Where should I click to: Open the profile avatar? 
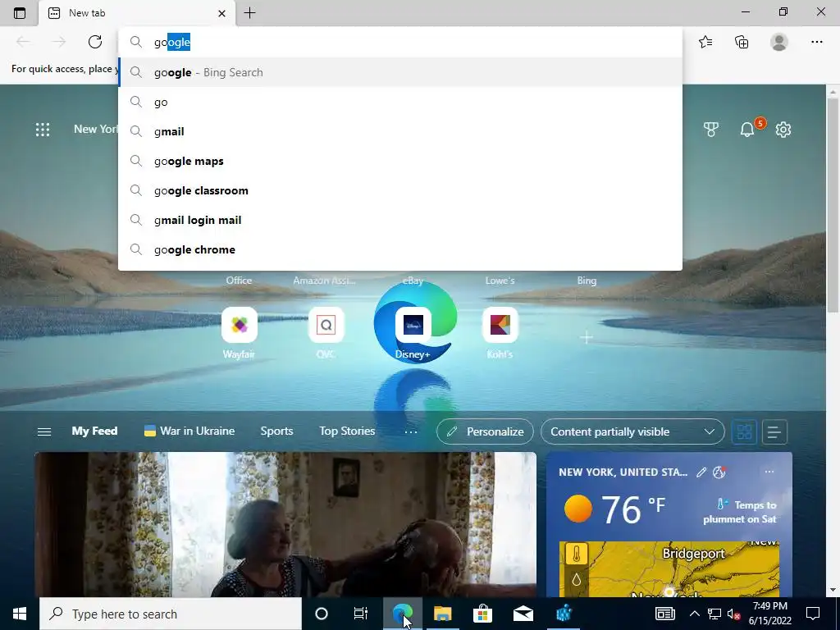(x=779, y=42)
